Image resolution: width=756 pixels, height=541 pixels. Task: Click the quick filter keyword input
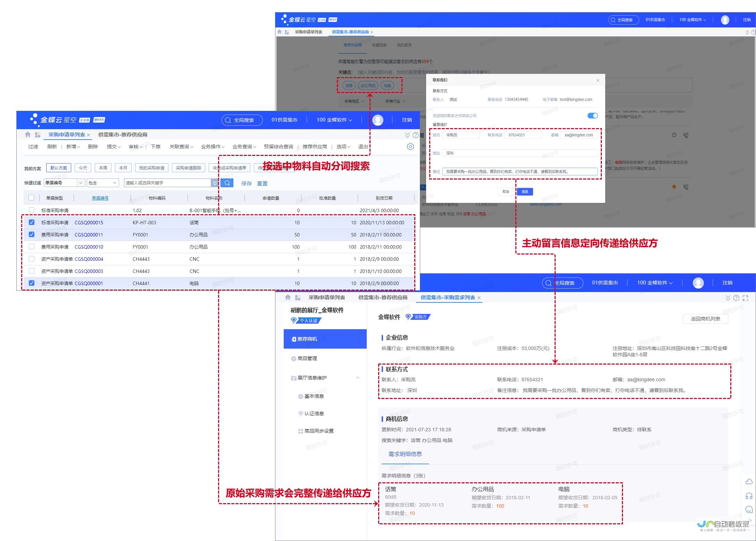(167, 183)
